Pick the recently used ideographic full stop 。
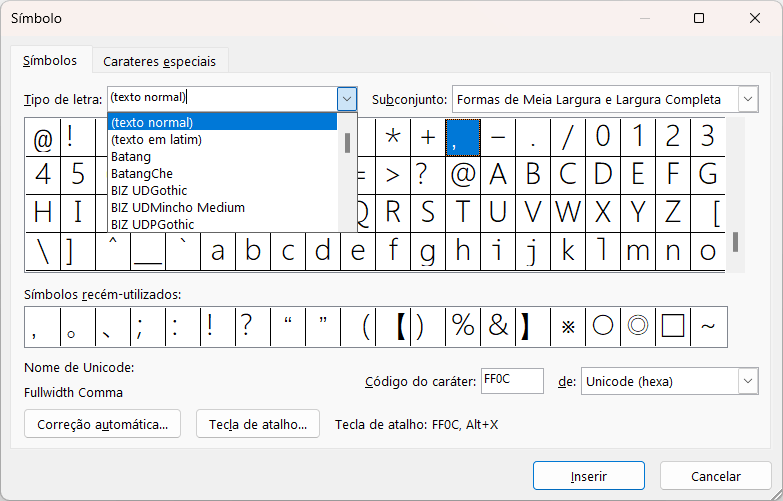The image size is (783, 501). point(78,327)
